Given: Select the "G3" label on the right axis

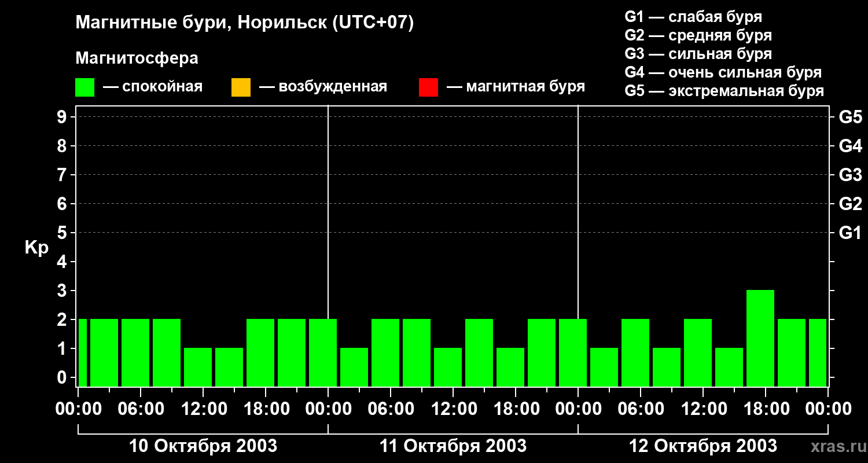Looking at the screenshot, I should [x=851, y=175].
